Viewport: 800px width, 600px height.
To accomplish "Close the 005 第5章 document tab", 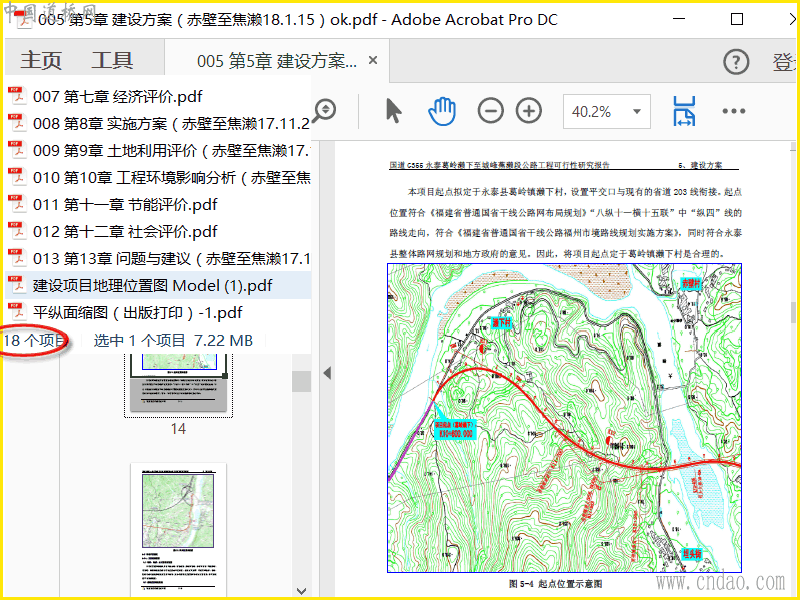I will point(373,61).
